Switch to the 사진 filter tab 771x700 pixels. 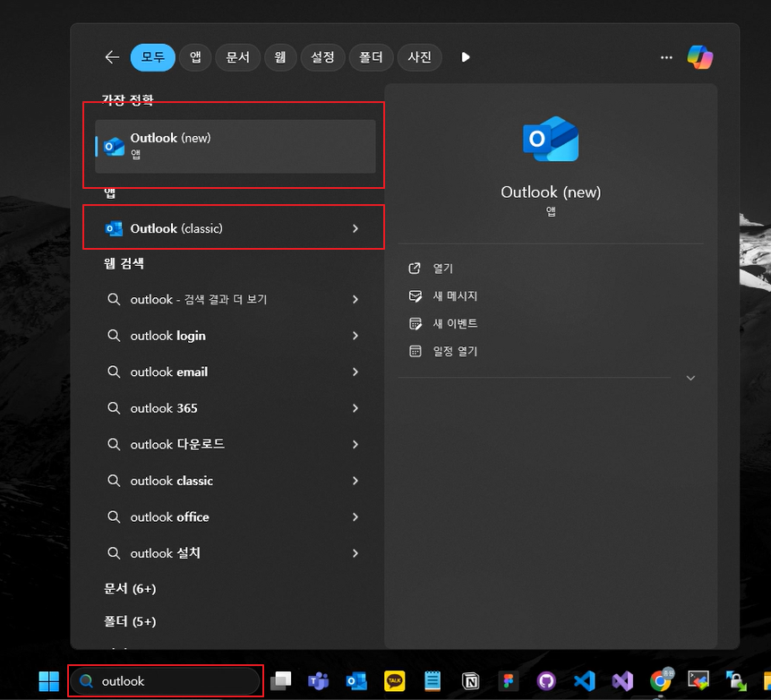(419, 57)
